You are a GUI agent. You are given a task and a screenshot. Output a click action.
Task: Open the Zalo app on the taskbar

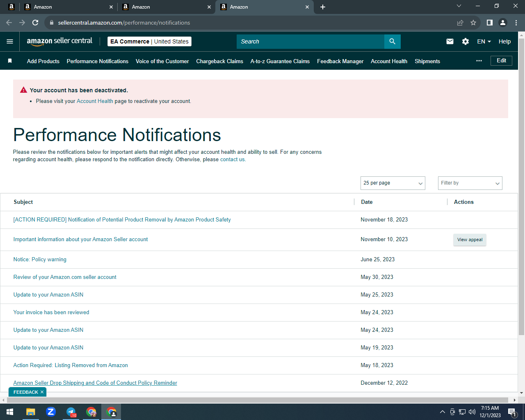[51, 412]
